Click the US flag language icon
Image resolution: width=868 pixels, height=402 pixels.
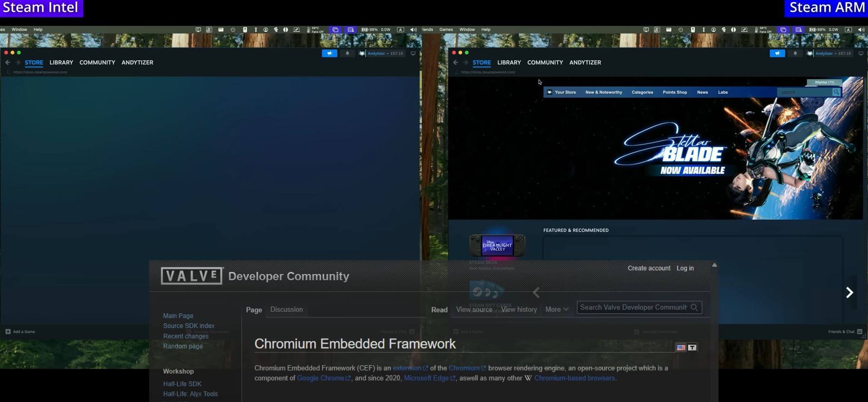click(x=681, y=348)
